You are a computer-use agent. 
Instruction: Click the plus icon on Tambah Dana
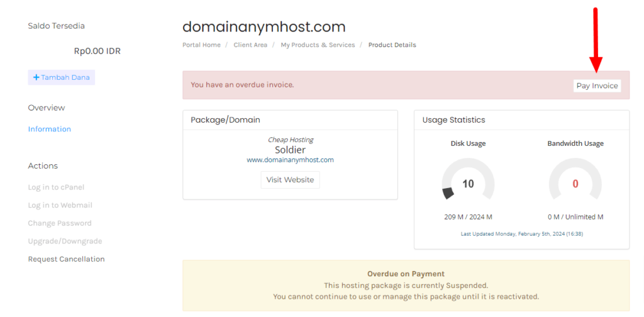tap(36, 77)
